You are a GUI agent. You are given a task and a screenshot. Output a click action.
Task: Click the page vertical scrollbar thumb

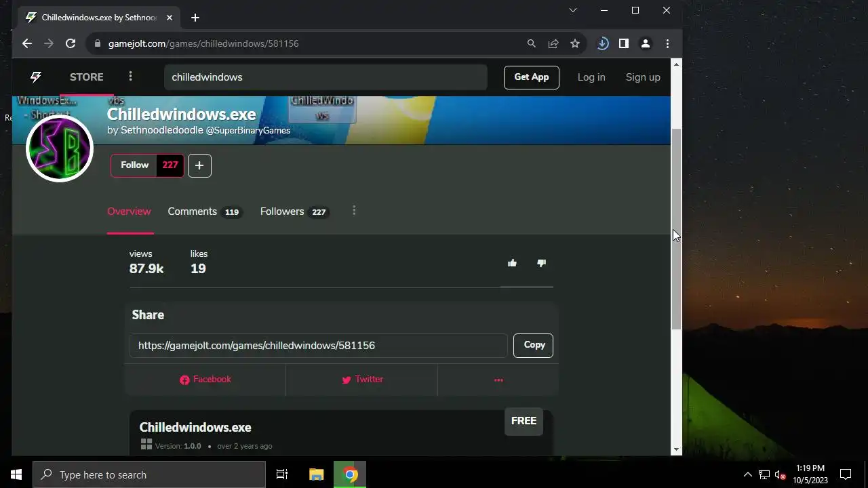point(676,228)
